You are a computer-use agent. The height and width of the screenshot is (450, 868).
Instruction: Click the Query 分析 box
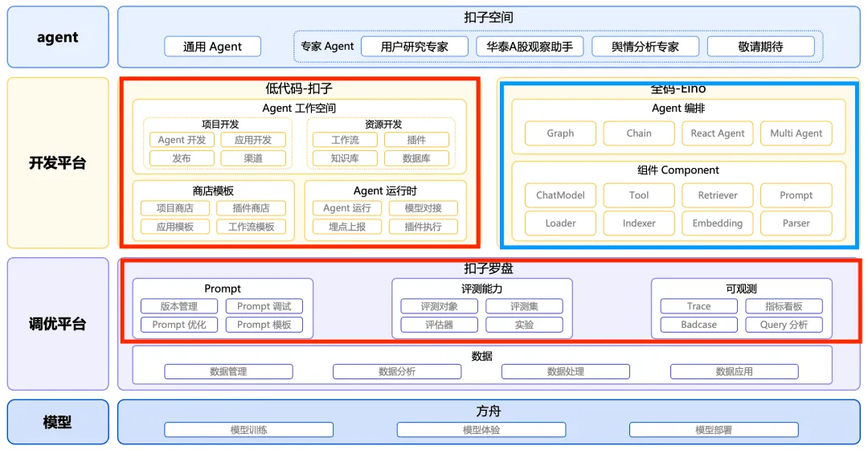(784, 325)
